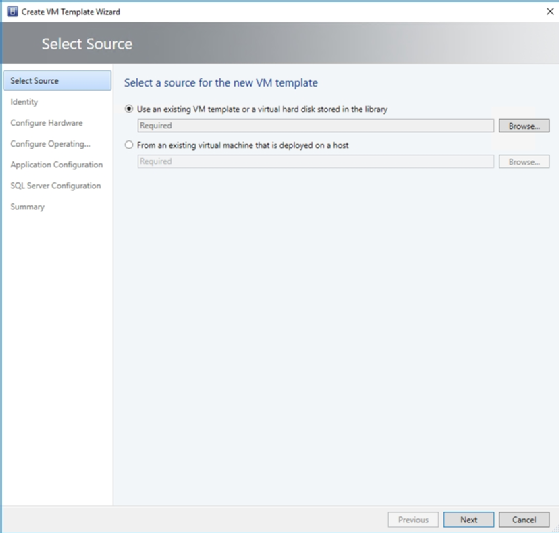Go to the Next wizard page

468,519
